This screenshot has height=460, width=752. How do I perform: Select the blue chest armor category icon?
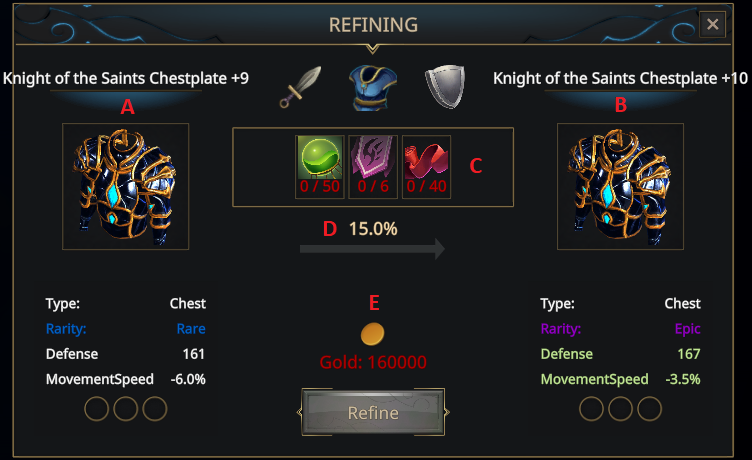[x=371, y=88]
